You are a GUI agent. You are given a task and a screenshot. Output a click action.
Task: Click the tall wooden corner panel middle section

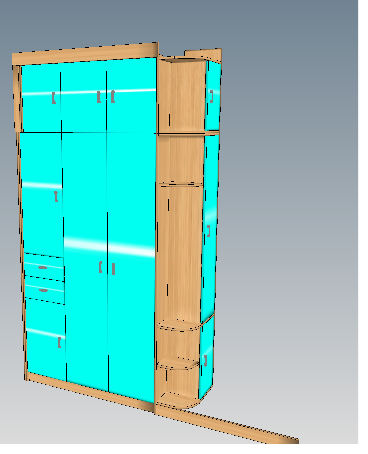[179, 252]
